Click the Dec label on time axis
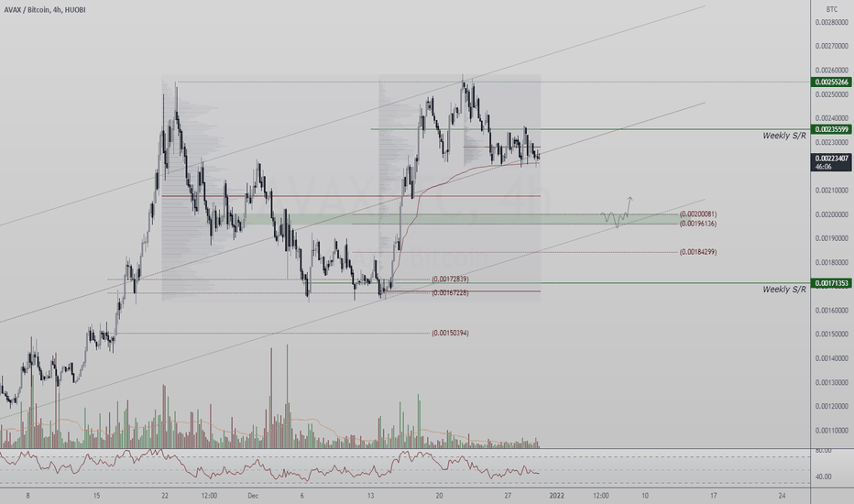Screen dimensions: 854x504 click(x=253, y=496)
